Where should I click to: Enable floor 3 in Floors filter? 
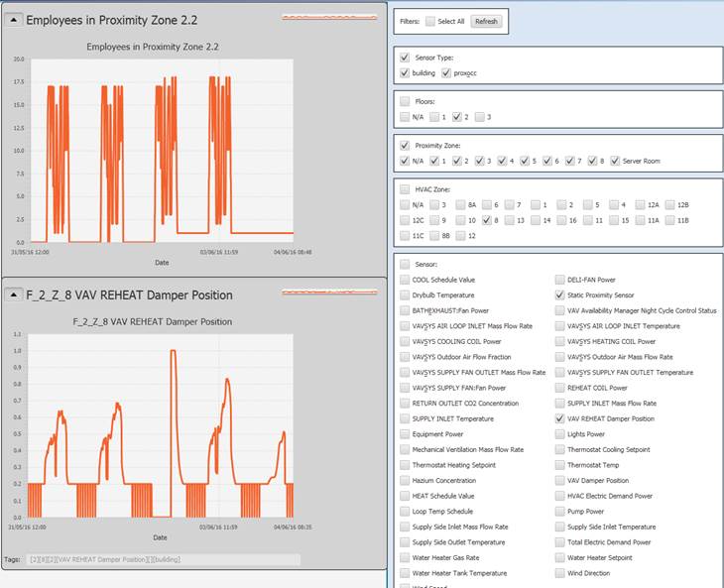480,117
